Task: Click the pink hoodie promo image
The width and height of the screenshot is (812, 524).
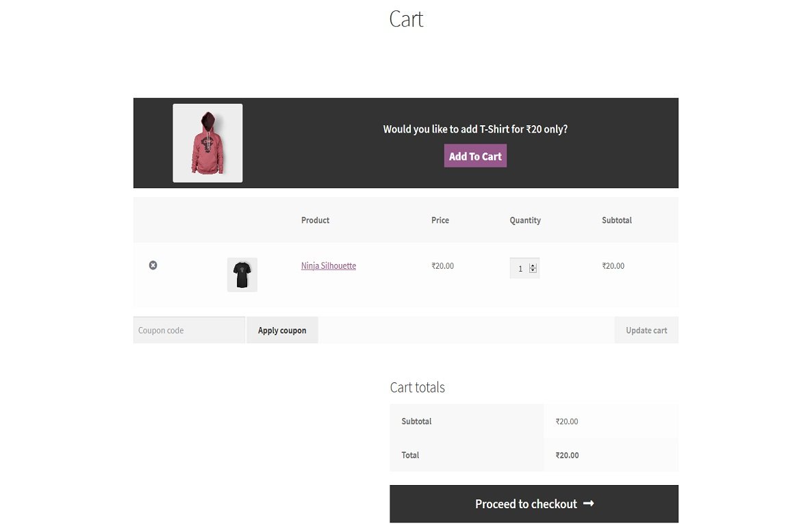Action: [207, 142]
